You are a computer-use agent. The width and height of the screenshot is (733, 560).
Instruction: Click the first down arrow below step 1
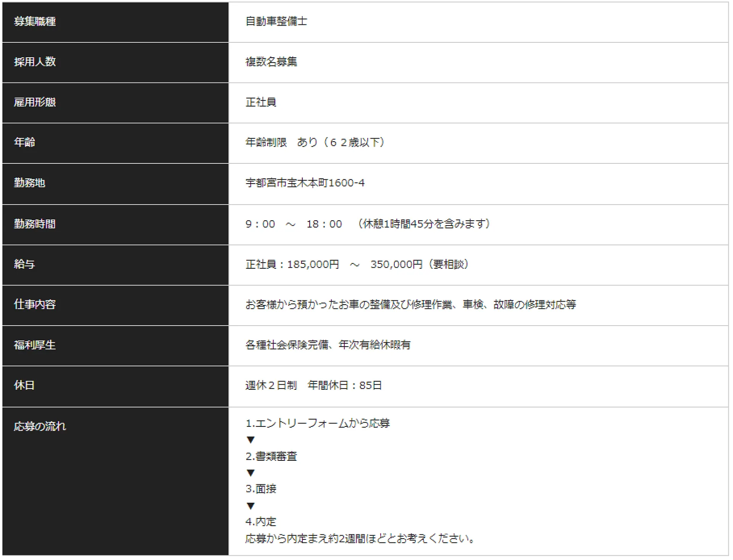pyautogui.click(x=250, y=440)
